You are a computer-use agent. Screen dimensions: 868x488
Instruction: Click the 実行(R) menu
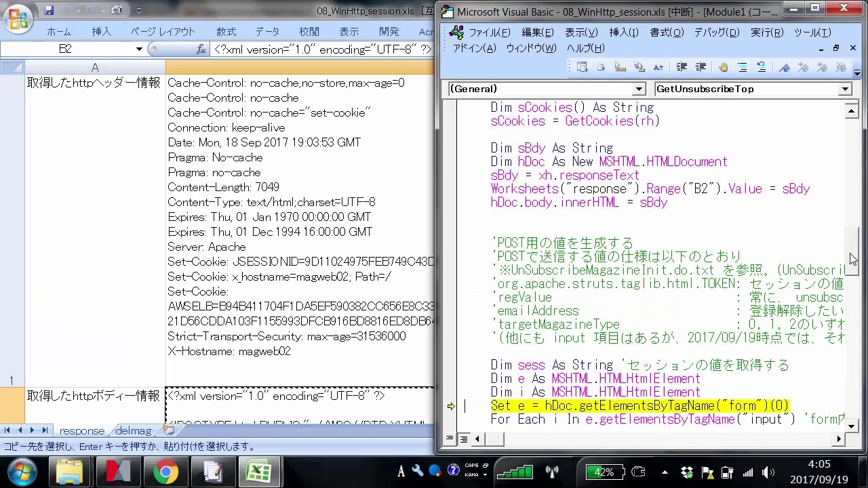766,33
